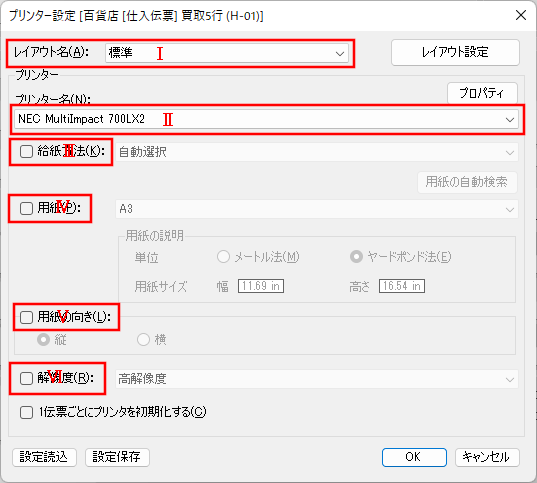Expand the A3 paper size dropdown

click(x=317, y=209)
